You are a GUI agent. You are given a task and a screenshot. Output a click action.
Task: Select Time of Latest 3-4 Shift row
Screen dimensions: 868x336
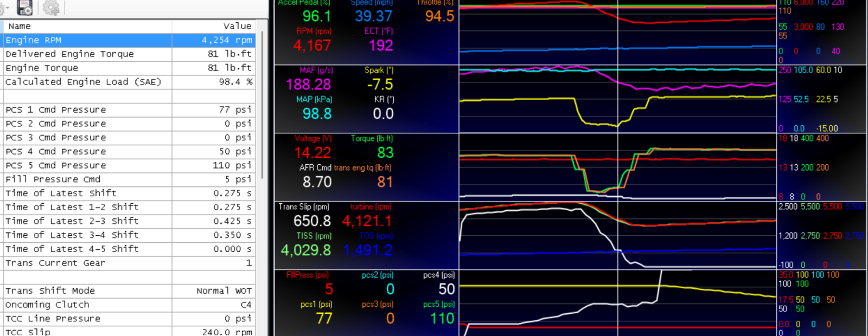[129, 235]
